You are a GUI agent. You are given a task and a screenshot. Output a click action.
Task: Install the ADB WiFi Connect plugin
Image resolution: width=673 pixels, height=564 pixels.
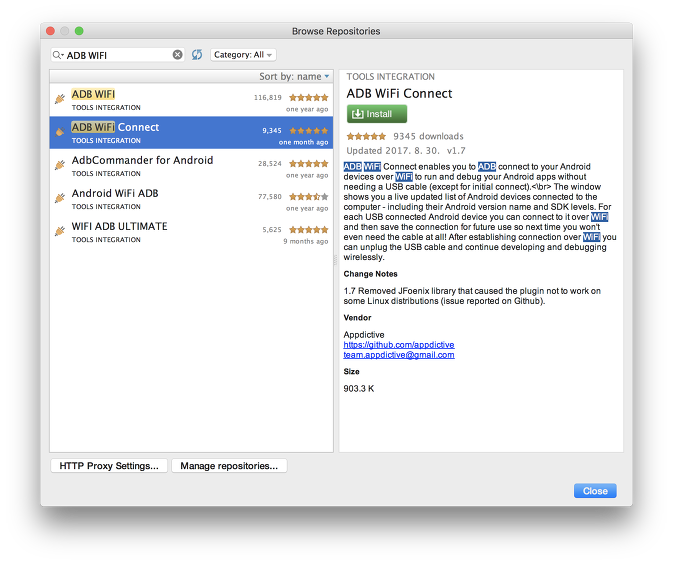click(x=376, y=114)
